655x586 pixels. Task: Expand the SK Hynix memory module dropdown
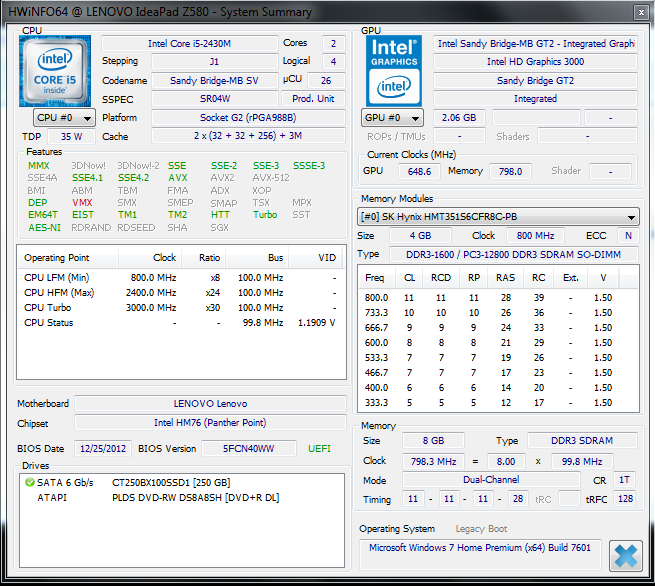point(498,217)
